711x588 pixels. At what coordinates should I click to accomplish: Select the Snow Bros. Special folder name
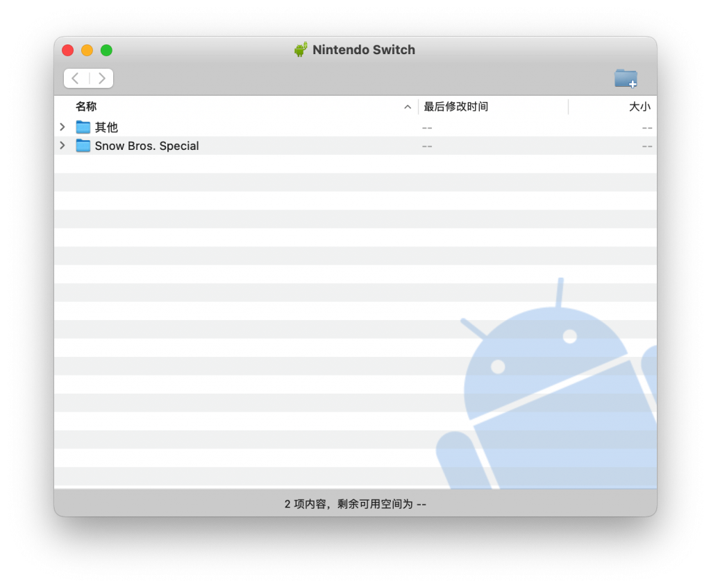(147, 146)
